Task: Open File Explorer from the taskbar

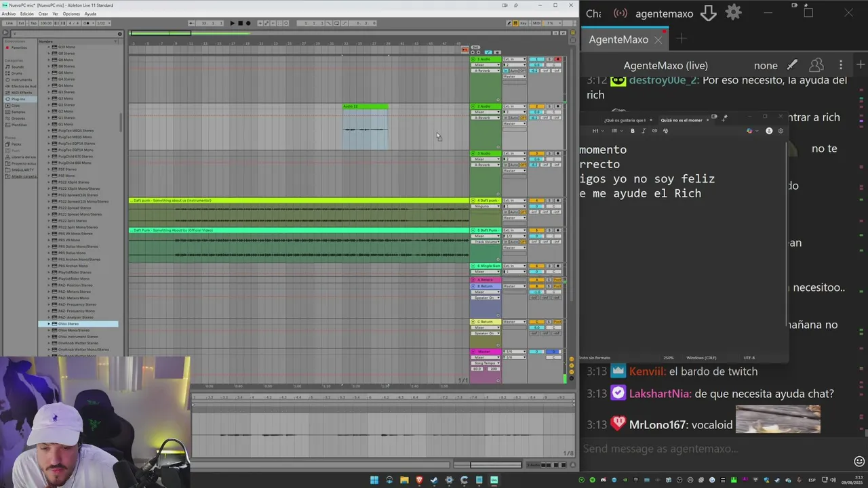Action: [x=404, y=480]
